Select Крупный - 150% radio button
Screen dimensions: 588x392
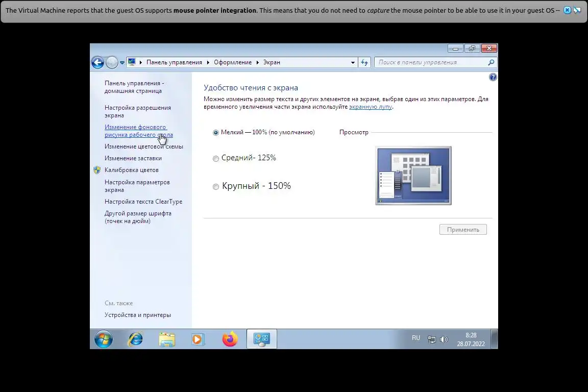(x=215, y=187)
